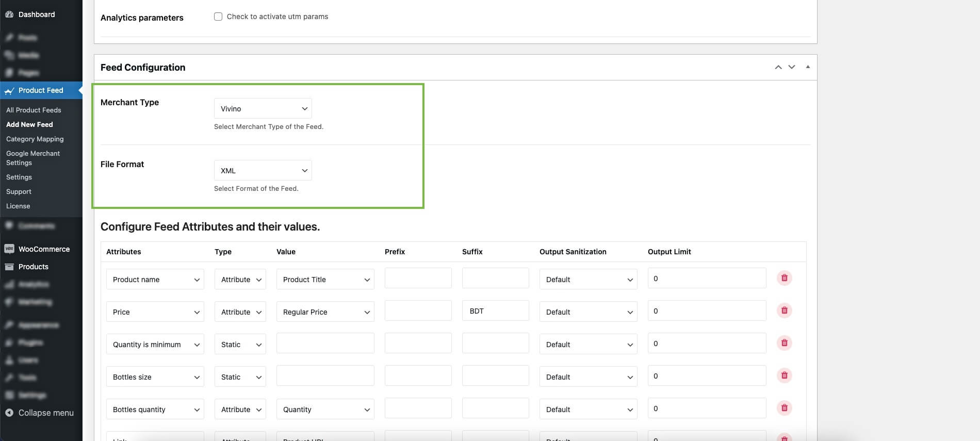980x441 pixels.
Task: Click the WooCommerce logo icon in sidebar
Action: [x=9, y=249]
